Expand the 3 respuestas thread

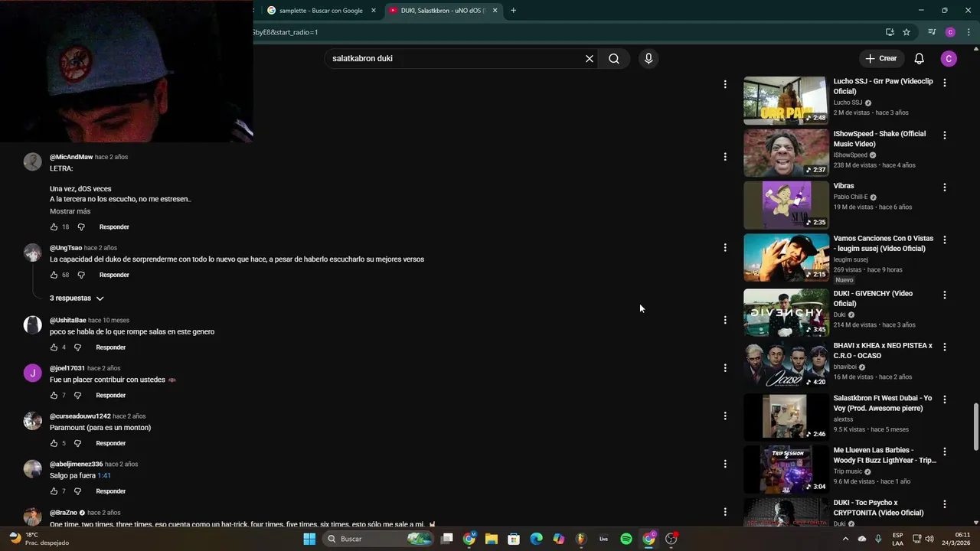tap(77, 298)
